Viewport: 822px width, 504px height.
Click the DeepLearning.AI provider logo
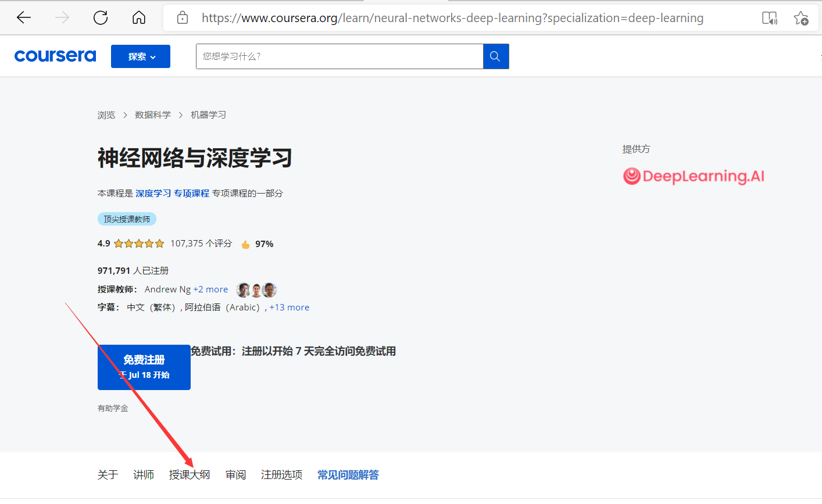point(694,176)
